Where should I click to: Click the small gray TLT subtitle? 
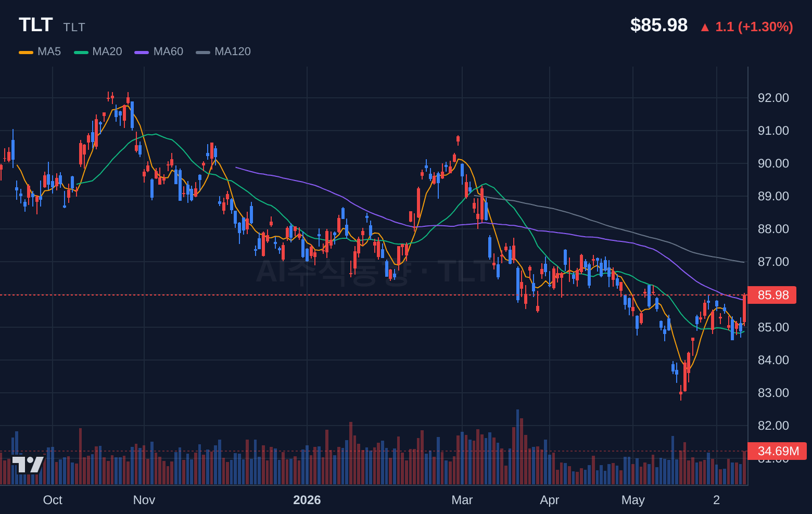coord(74,27)
